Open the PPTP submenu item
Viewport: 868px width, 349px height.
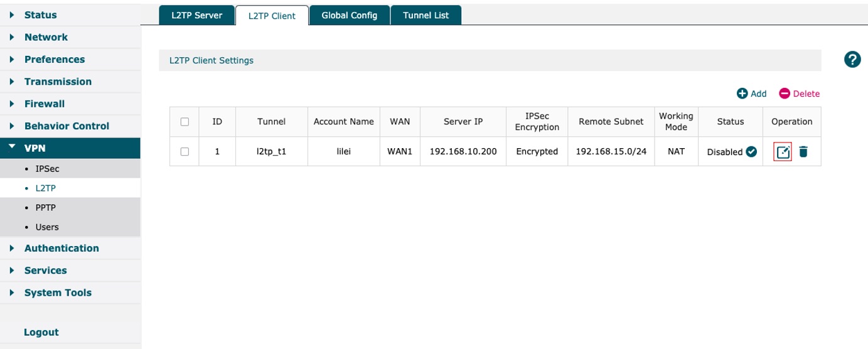click(70, 207)
